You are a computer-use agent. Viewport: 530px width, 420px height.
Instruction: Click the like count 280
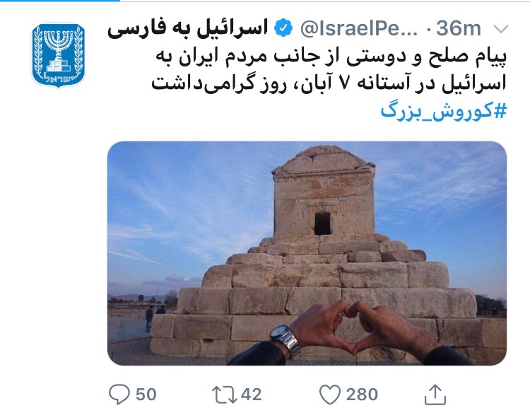coord(361,394)
